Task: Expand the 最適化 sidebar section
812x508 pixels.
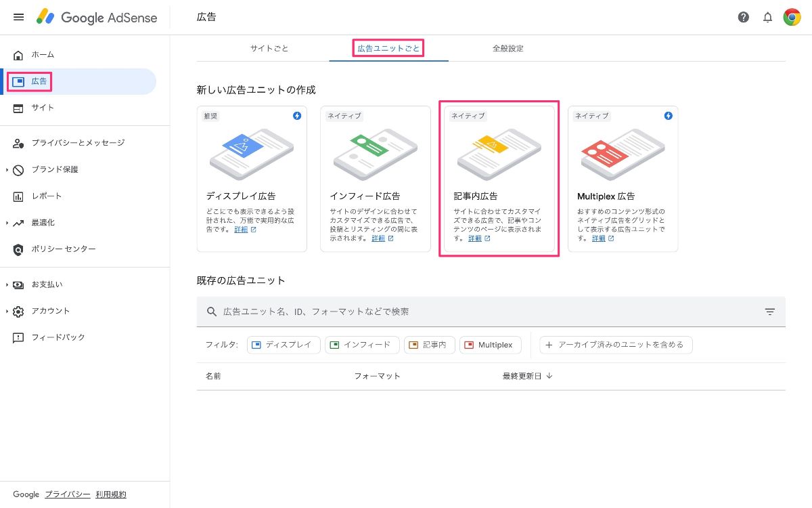Action: (7, 223)
